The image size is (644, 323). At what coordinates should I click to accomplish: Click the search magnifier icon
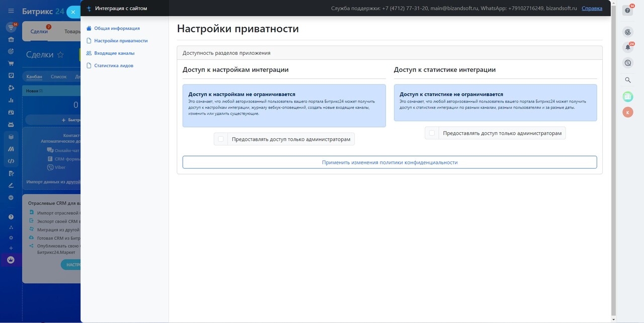627,79
